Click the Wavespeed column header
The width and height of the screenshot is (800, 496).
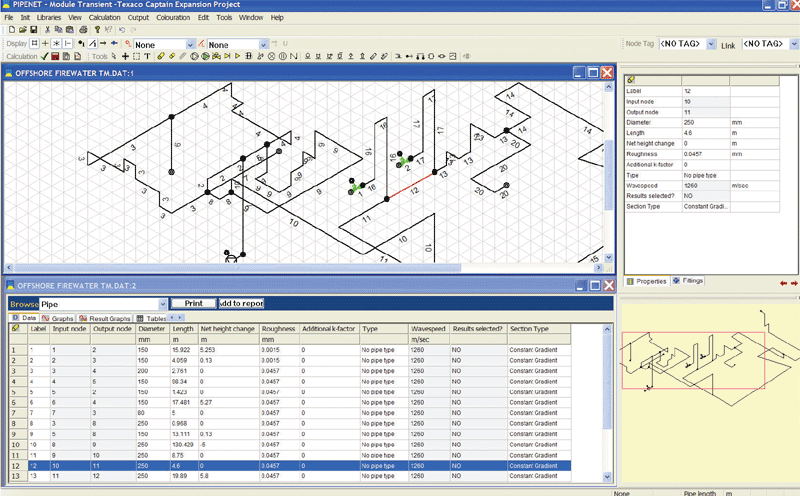click(x=429, y=329)
